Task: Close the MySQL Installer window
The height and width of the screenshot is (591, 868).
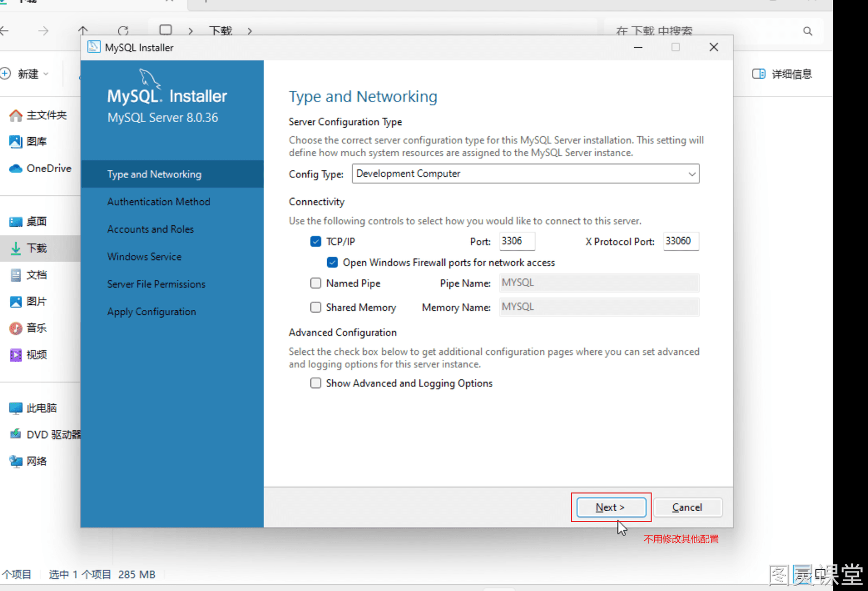Action: [x=714, y=47]
